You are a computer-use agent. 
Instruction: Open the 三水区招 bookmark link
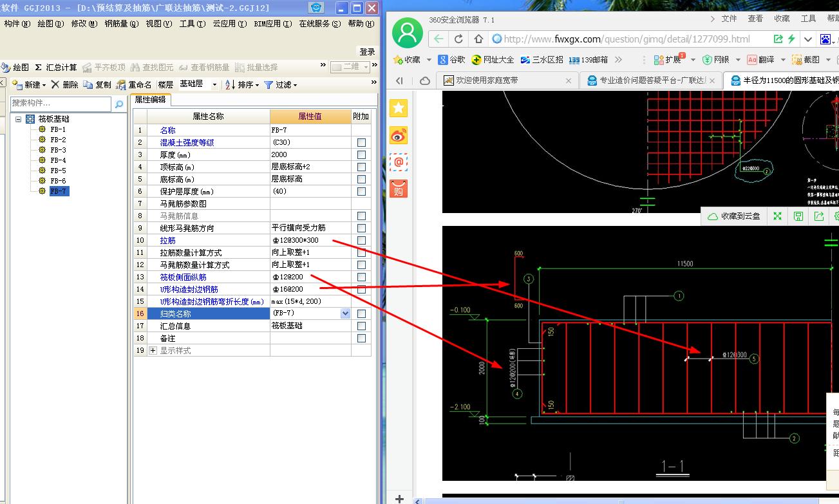pyautogui.click(x=542, y=59)
